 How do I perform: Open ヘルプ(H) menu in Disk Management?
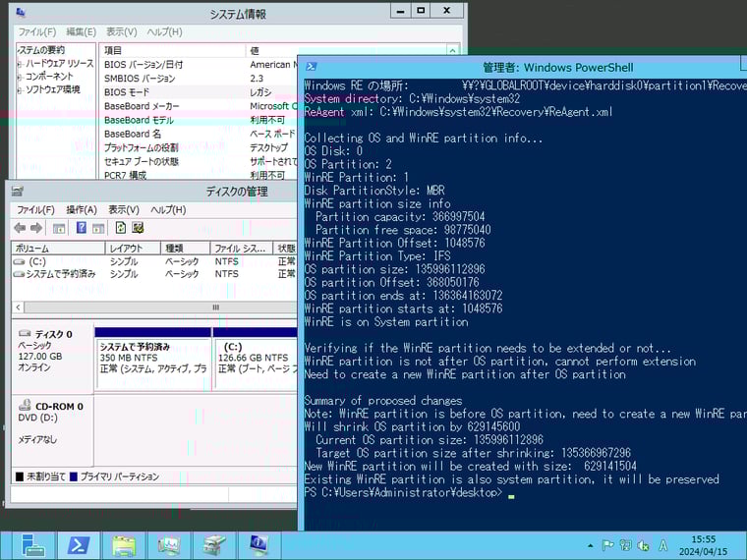click(x=168, y=210)
